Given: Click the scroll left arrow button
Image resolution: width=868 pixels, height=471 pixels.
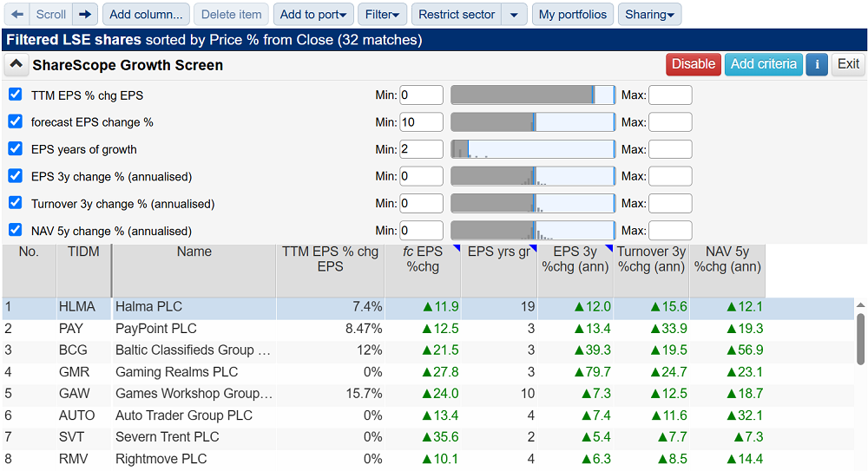Looking at the screenshot, I should (17, 15).
